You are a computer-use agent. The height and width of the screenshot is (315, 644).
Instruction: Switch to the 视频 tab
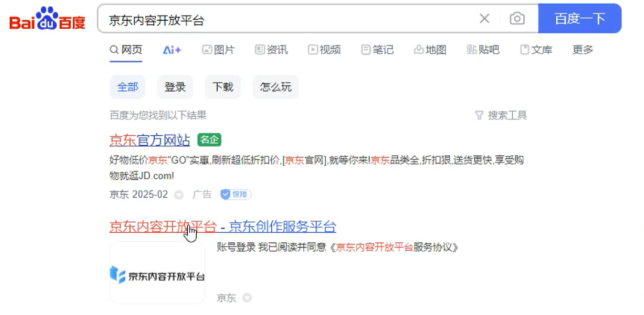(324, 50)
